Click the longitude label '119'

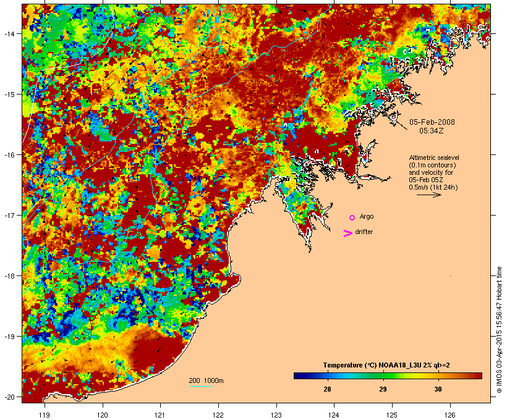(x=45, y=415)
